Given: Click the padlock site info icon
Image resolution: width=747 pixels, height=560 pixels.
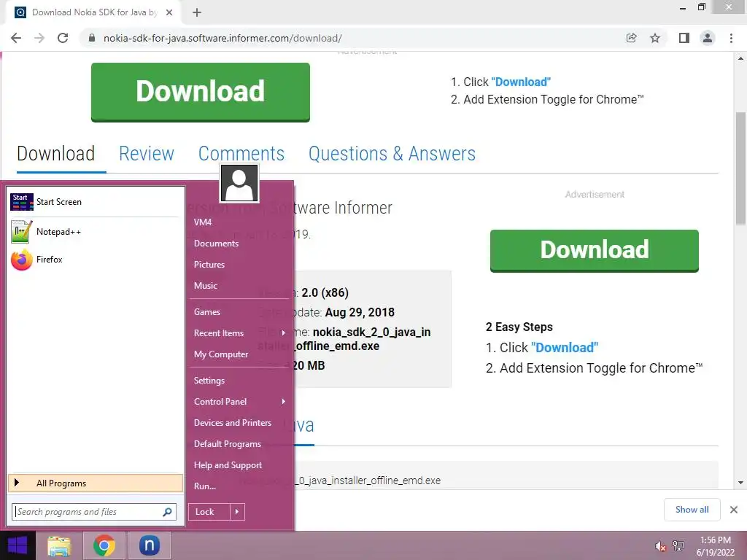Looking at the screenshot, I should click(x=92, y=38).
